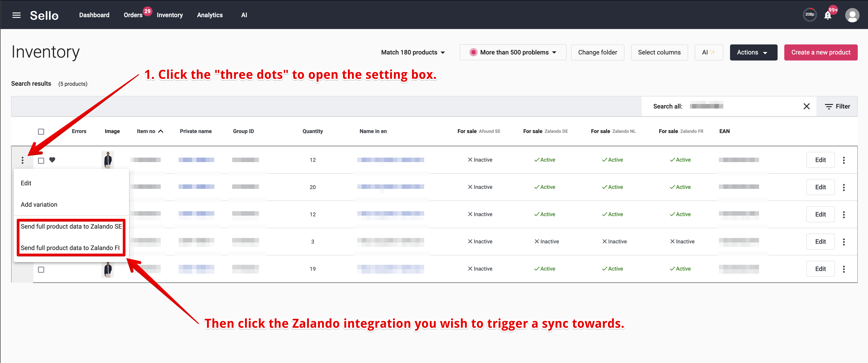Open the more options dots for quantity 12 first row
868x363 pixels.
(x=844, y=160)
